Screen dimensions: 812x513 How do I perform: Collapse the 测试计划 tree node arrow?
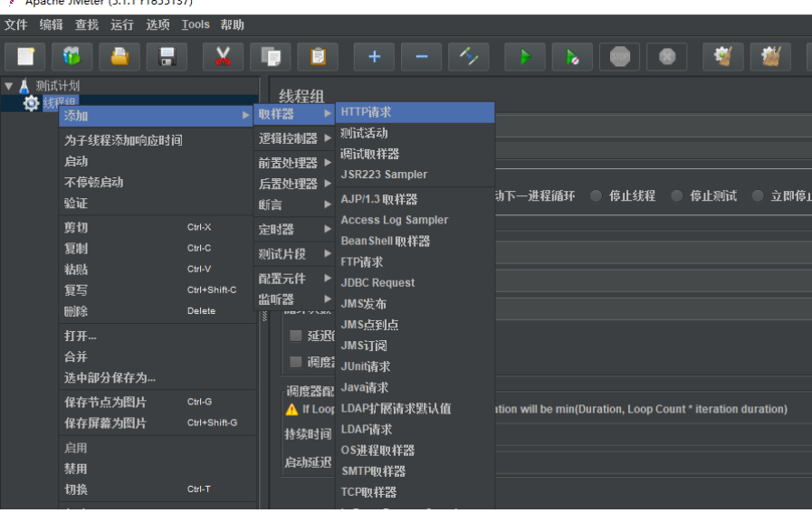point(9,86)
